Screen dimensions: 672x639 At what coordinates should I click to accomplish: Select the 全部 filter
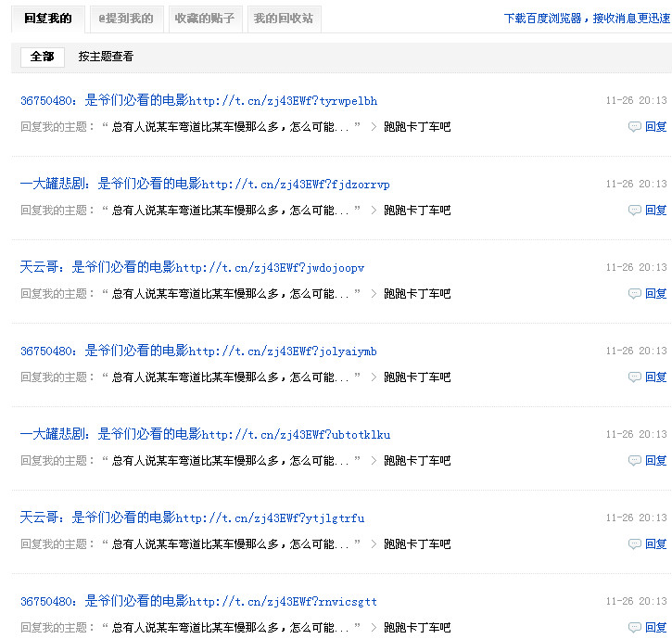coord(43,57)
